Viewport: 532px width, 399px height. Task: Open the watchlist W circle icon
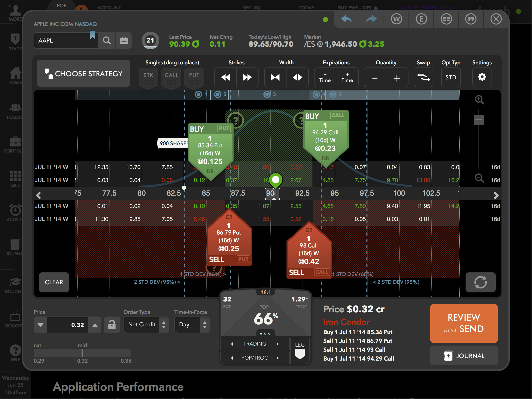tap(396, 19)
